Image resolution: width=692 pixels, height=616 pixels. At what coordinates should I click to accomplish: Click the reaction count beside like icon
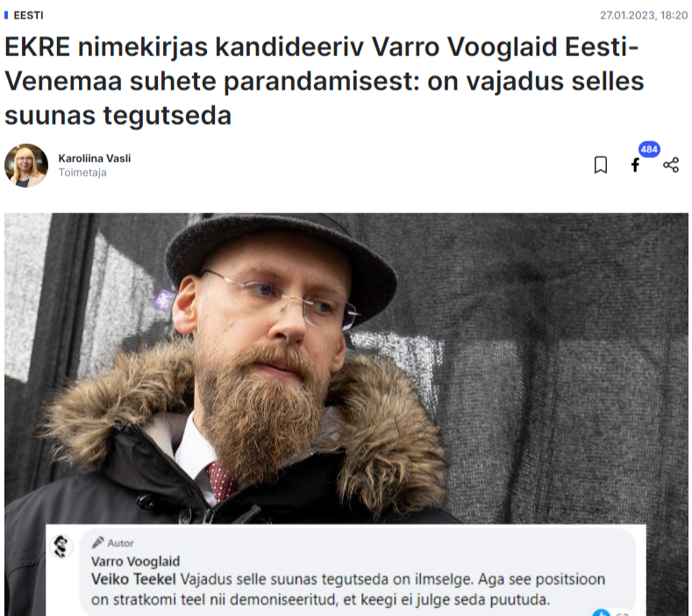(621, 613)
